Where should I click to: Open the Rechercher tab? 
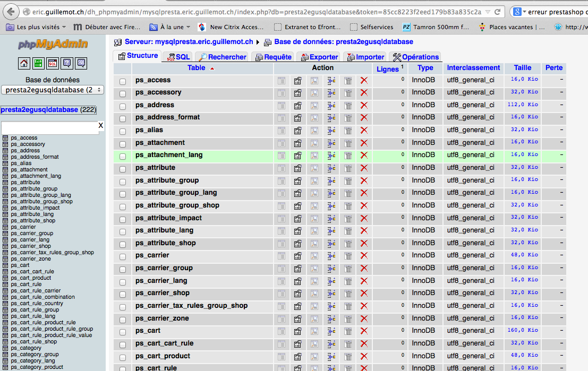pyautogui.click(x=223, y=57)
